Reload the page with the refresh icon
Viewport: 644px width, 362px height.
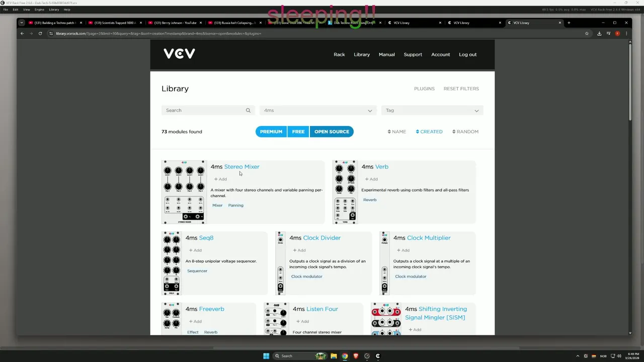point(40,33)
